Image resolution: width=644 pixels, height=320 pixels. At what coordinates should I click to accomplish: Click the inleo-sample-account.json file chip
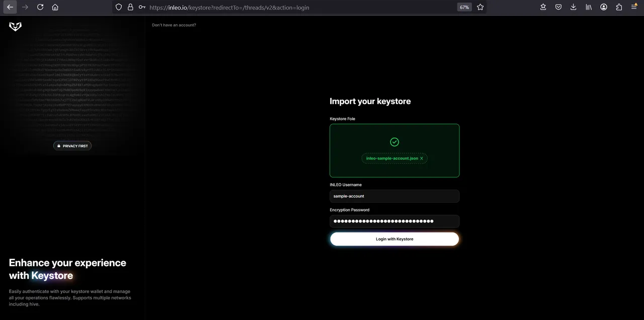coord(394,158)
